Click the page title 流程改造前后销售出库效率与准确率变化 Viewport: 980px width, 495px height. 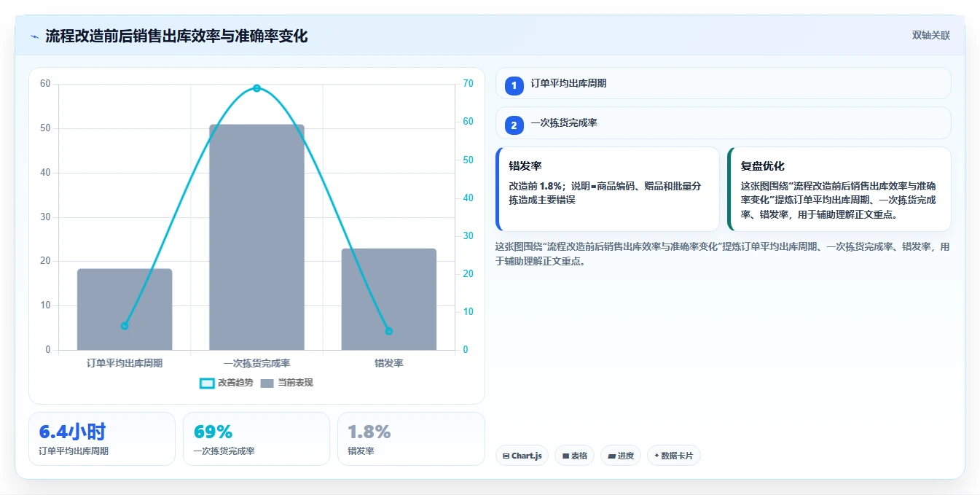coord(176,36)
